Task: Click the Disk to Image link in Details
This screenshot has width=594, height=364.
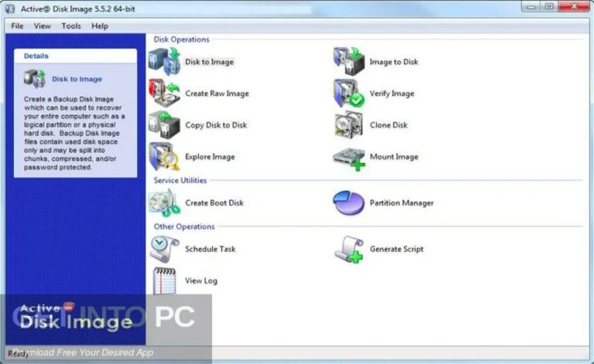Action: coord(77,79)
